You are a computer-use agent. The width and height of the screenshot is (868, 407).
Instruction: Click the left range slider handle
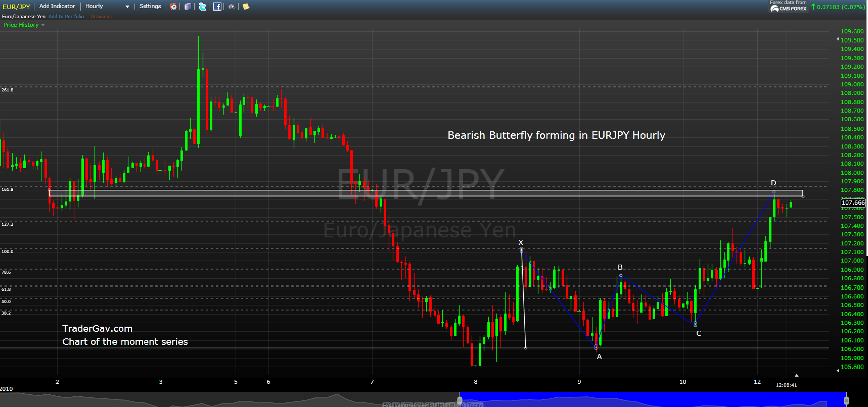pos(460,400)
